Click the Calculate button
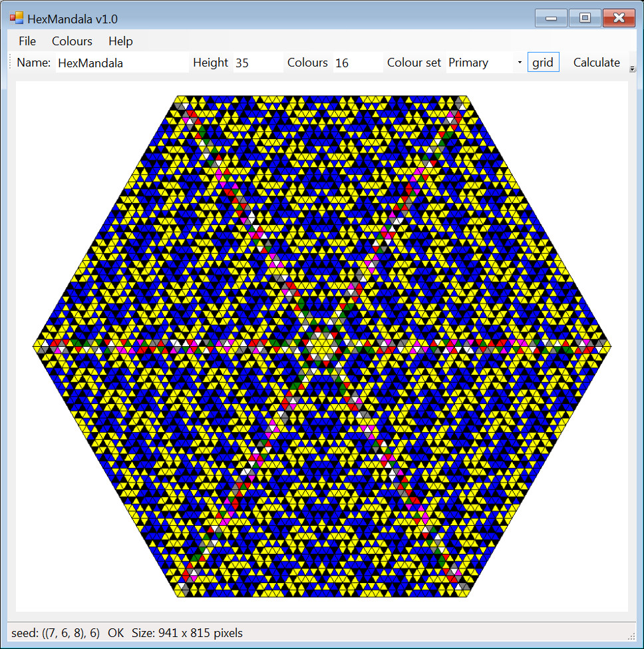Image resolution: width=644 pixels, height=649 pixels. tap(597, 63)
